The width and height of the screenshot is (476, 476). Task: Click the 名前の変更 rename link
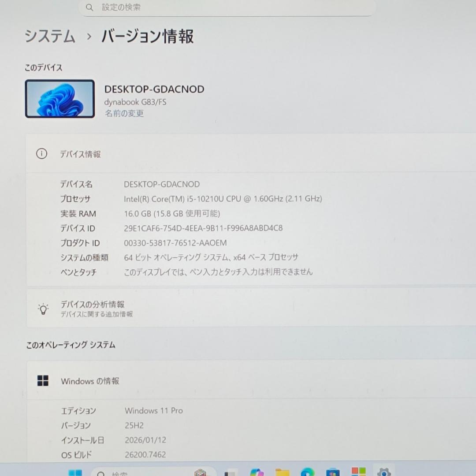124,113
